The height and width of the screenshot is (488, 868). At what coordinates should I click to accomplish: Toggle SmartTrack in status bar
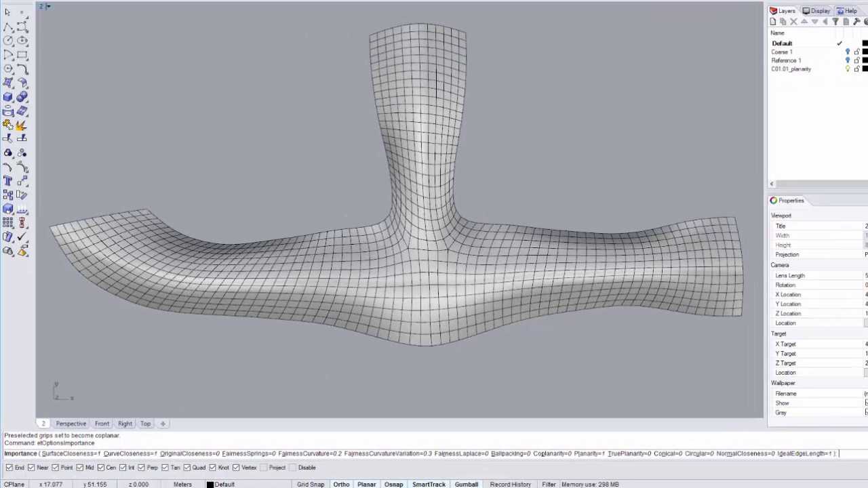pyautogui.click(x=429, y=485)
